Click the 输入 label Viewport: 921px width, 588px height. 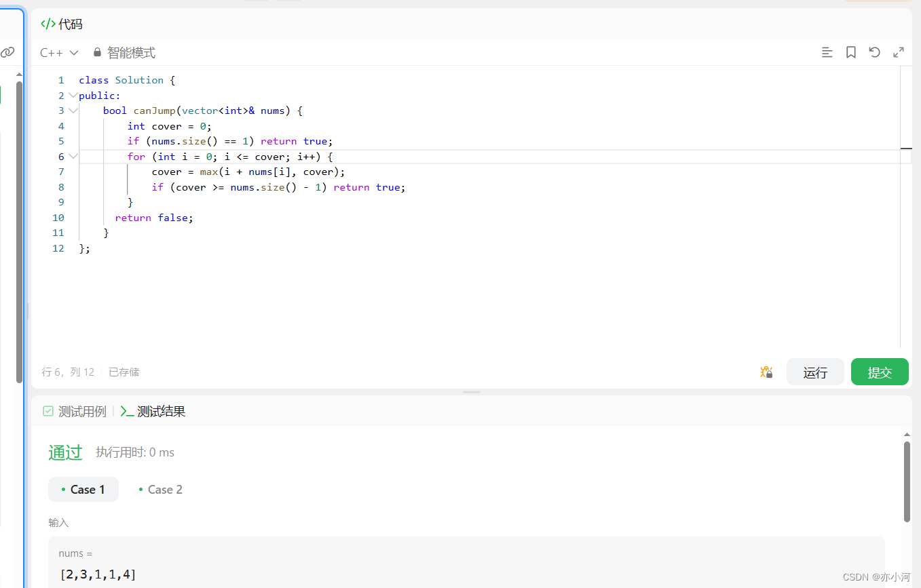[58, 522]
